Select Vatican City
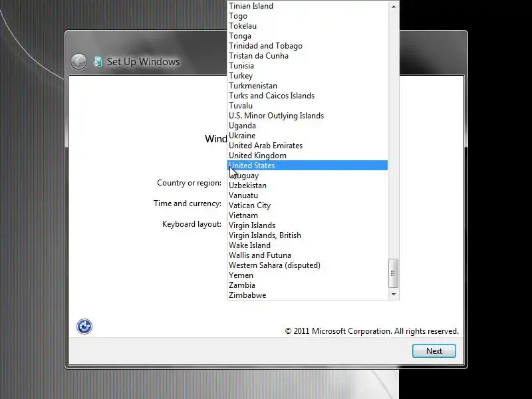 (x=307, y=205)
